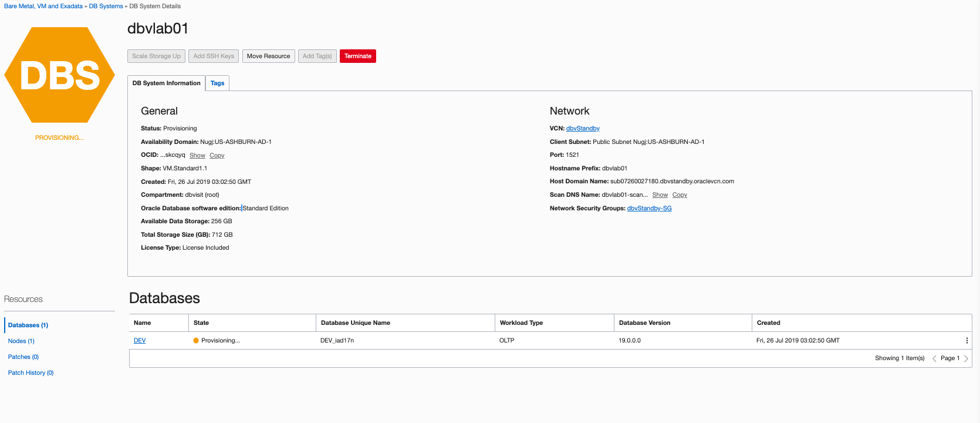980x423 pixels.
Task: Click the orange DBS hexagon icon
Action: [x=59, y=75]
